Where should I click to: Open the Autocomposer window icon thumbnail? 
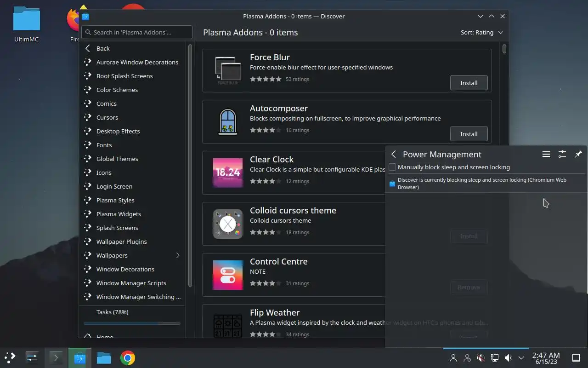tap(228, 121)
